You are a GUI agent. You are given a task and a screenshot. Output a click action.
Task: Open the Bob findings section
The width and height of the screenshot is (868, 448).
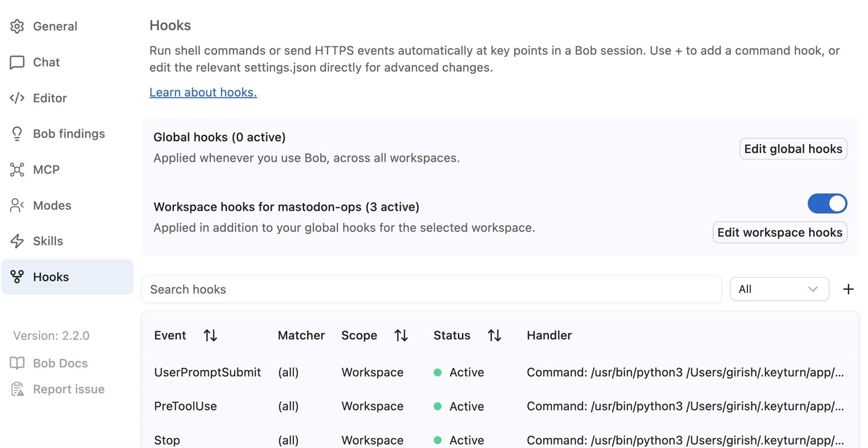click(67, 134)
